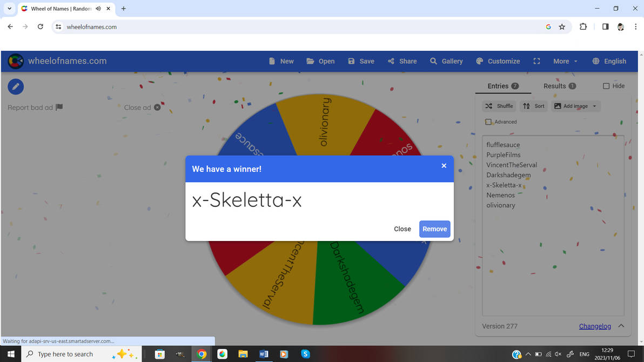
Task: Click the wheelofnames.com logo icon
Action: [16, 61]
